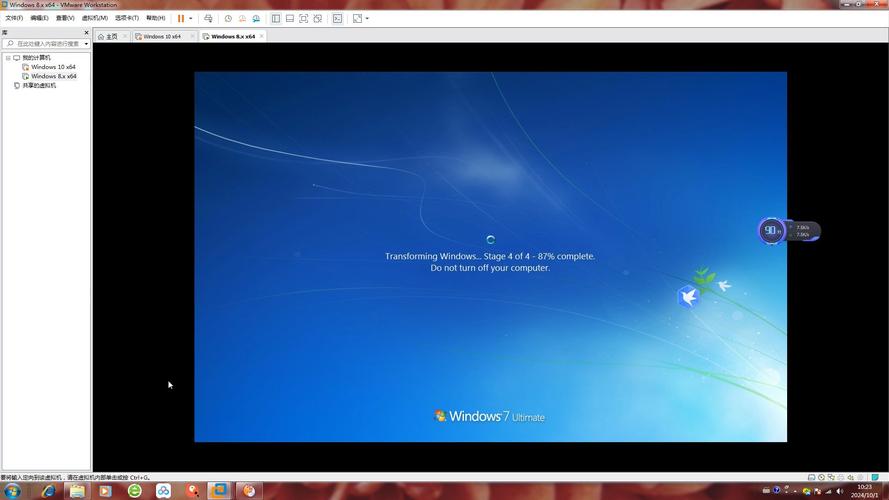Open the power options dropdown arrow
Viewport: 889px width, 500px height.
click(x=191, y=18)
